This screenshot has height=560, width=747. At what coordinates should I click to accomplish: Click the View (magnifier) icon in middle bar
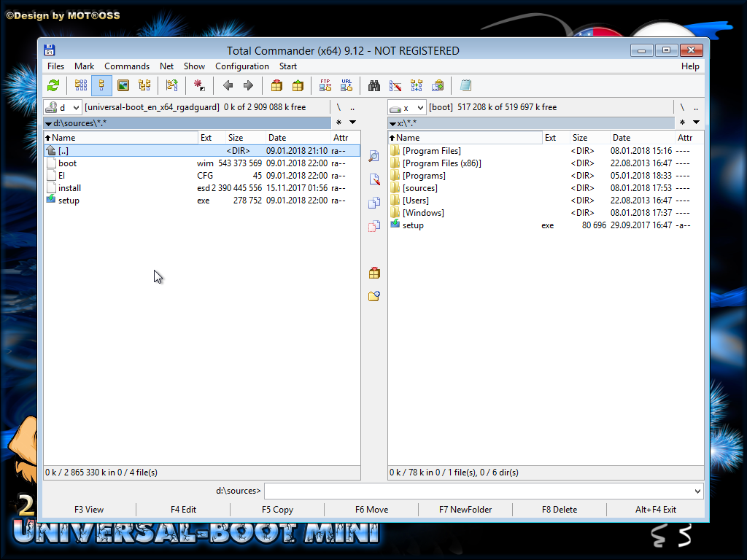[x=374, y=156]
